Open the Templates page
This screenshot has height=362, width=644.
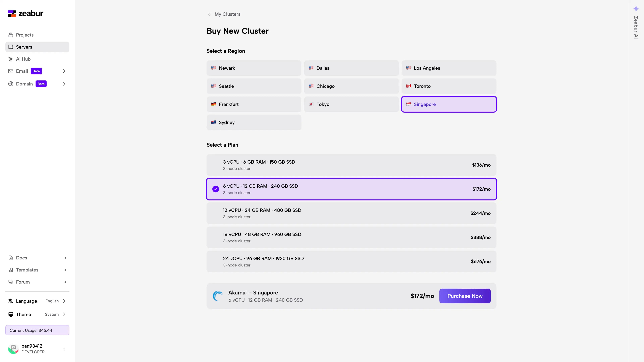27,270
